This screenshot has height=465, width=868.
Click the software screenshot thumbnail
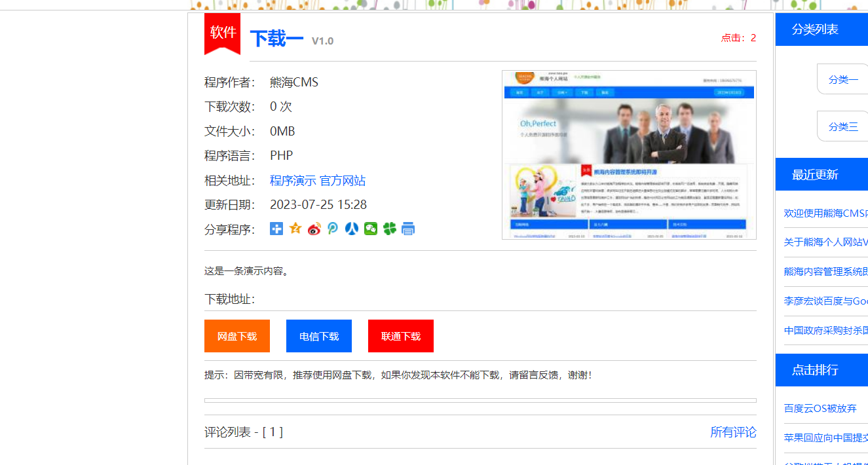[628, 155]
